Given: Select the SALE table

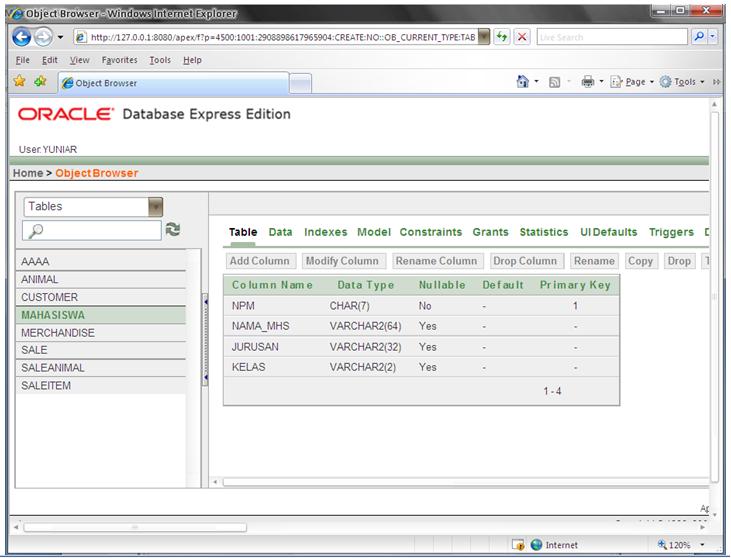Looking at the screenshot, I should point(101,350).
